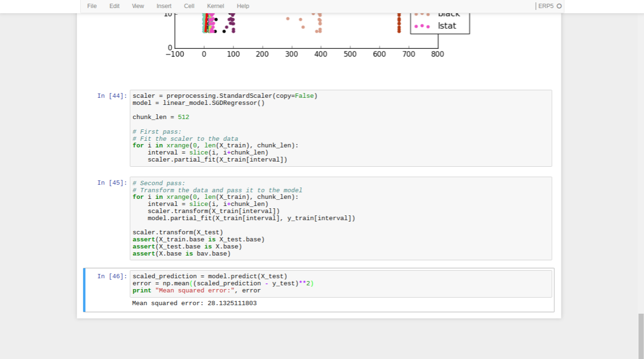Click the 'assert(X.base is bav.base)' line
Viewport: 644px width, 359px height.
(x=181, y=254)
